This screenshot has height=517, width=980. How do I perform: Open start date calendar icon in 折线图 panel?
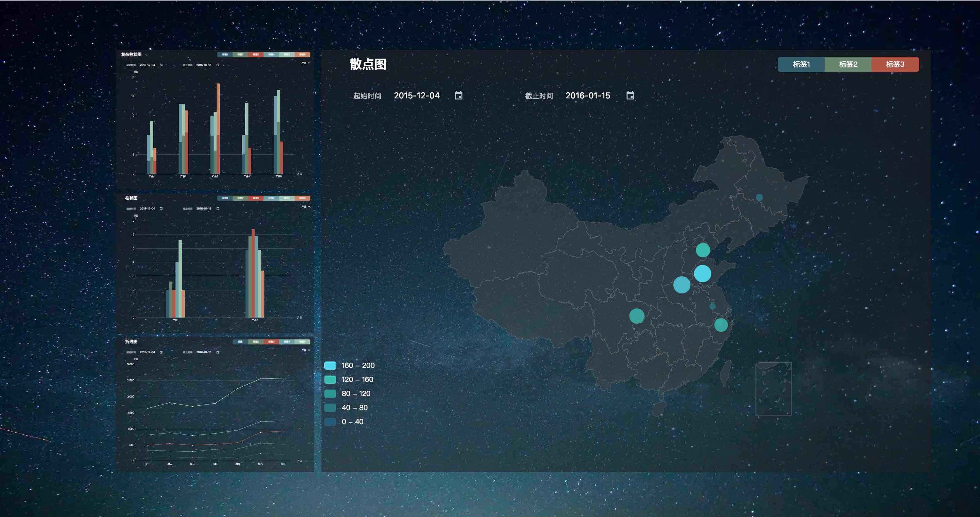pos(161,352)
